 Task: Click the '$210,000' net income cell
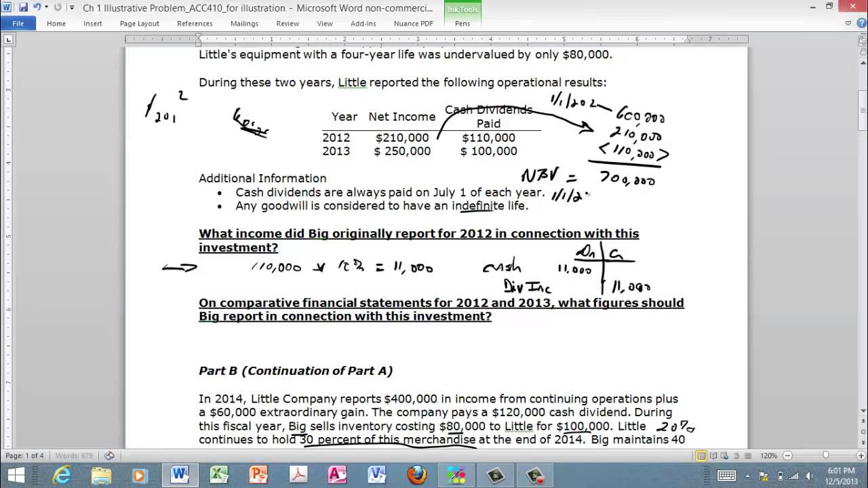pyautogui.click(x=402, y=138)
